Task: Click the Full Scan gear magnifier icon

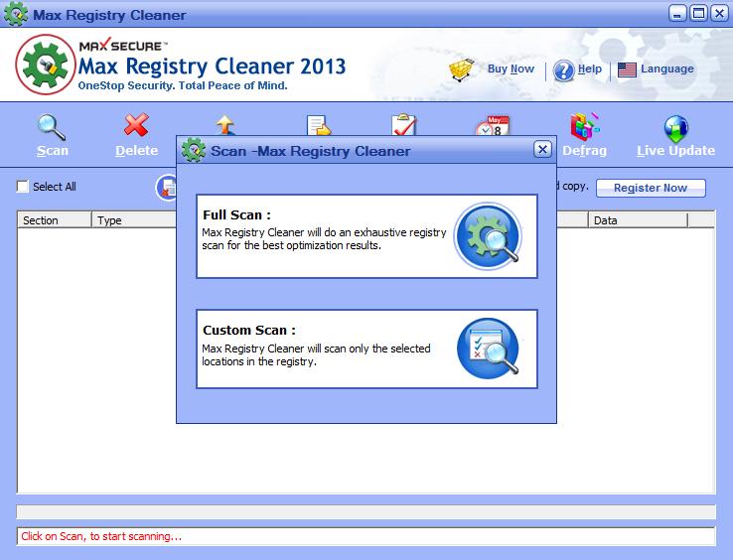Action: pos(489,236)
